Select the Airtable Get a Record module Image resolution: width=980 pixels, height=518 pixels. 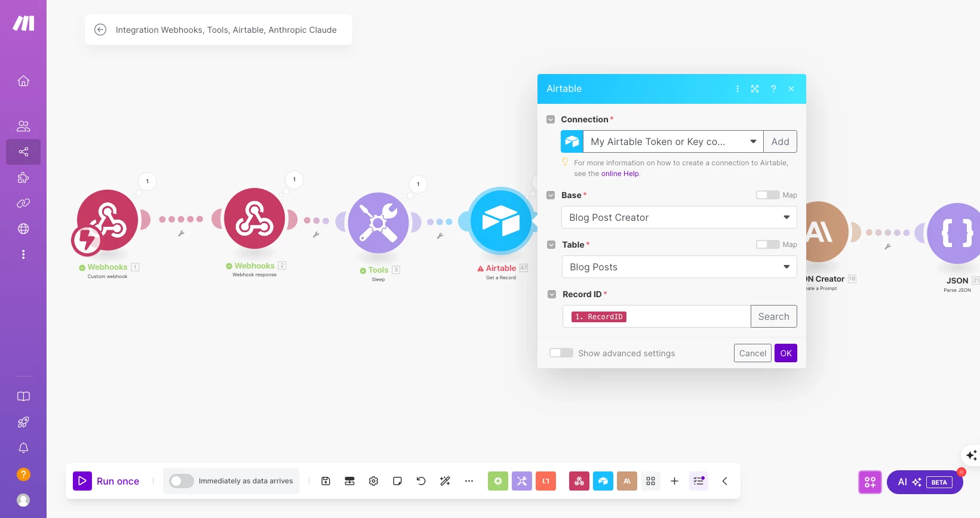[501, 221]
